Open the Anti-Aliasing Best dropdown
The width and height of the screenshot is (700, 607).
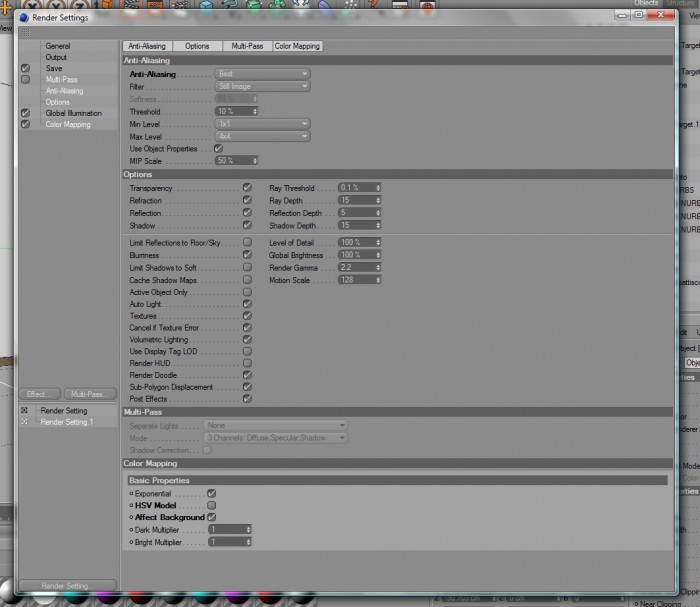tap(262, 74)
